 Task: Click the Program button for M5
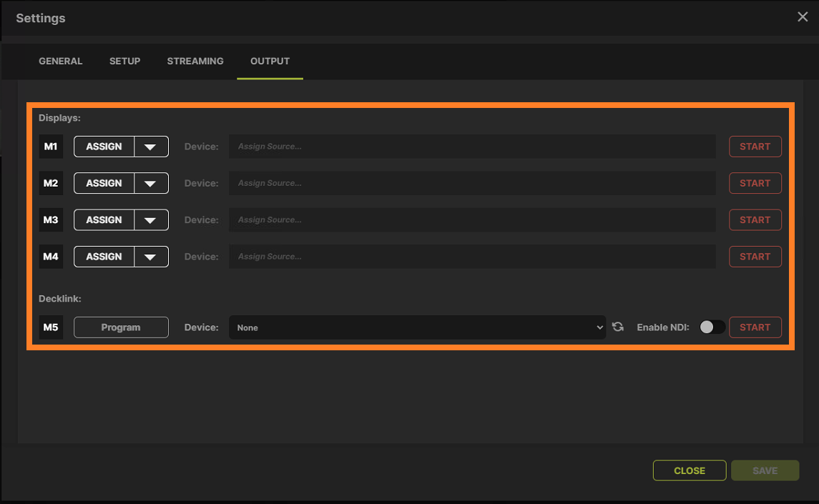pyautogui.click(x=121, y=327)
